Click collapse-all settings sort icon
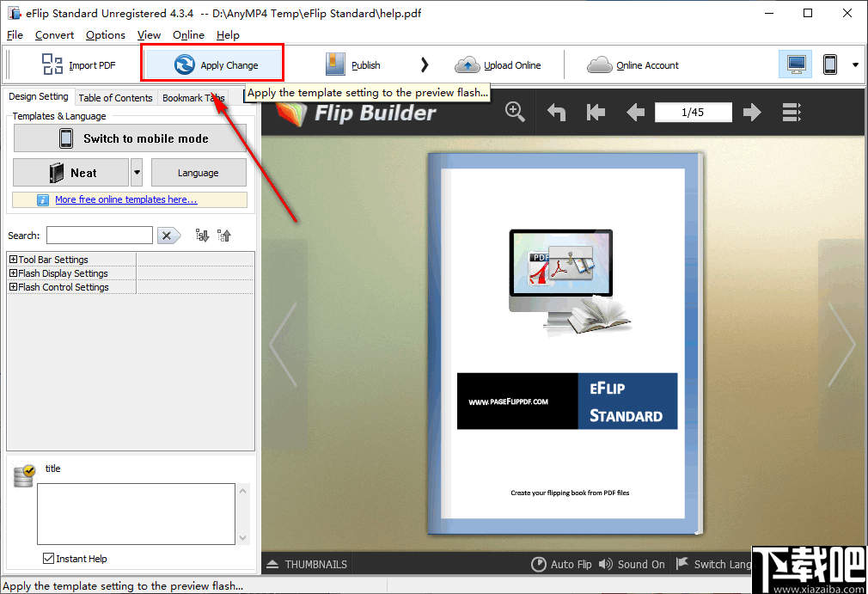Screen dimensions: 868x594 (x=224, y=236)
